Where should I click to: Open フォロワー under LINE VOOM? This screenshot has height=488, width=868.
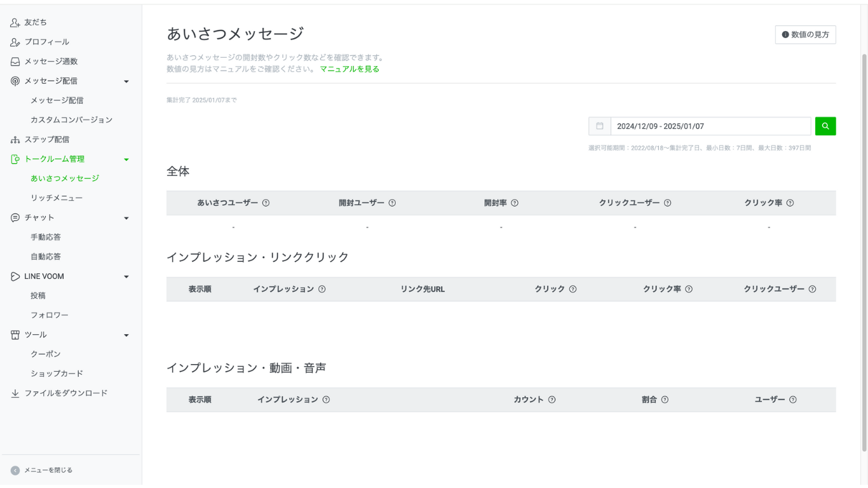(x=50, y=315)
